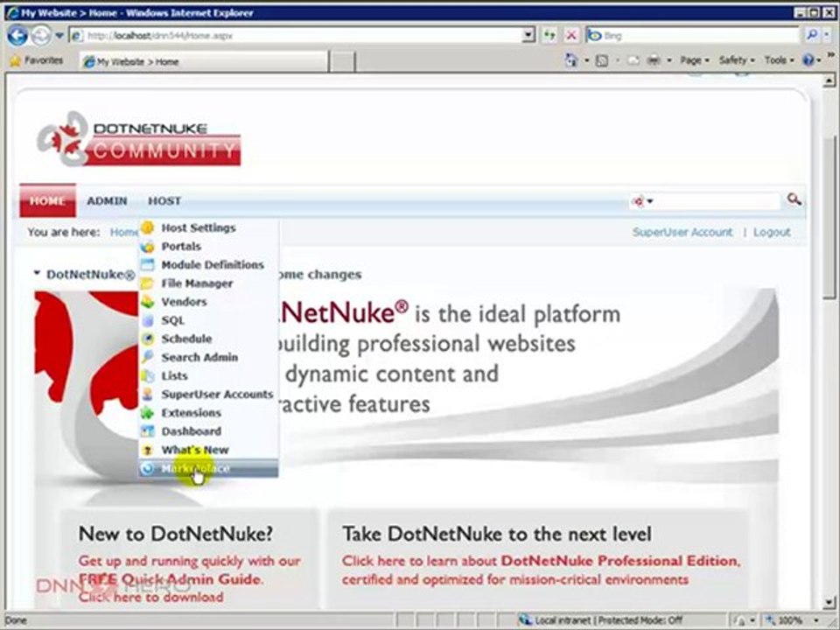The height and width of the screenshot is (630, 840).
Task: Open the Favorites star button
Action: pyautogui.click(x=37, y=60)
